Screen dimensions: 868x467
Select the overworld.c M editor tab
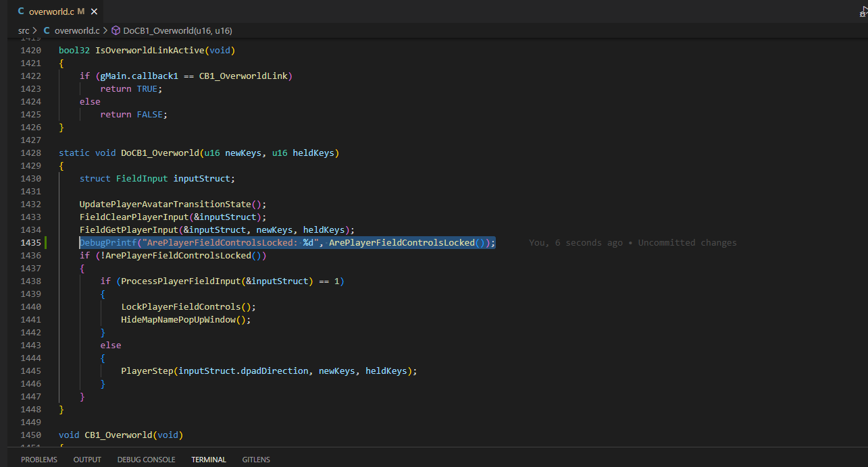[57, 11]
